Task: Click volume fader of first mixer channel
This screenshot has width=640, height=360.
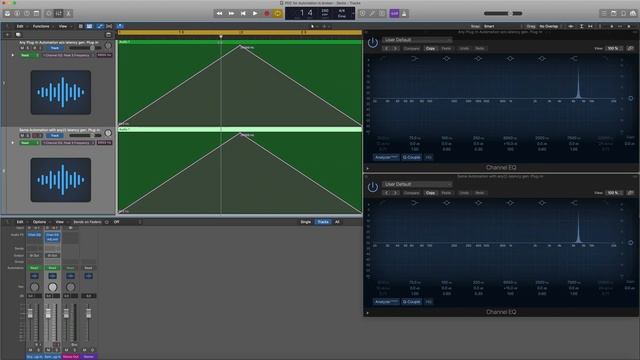Action: (30, 313)
